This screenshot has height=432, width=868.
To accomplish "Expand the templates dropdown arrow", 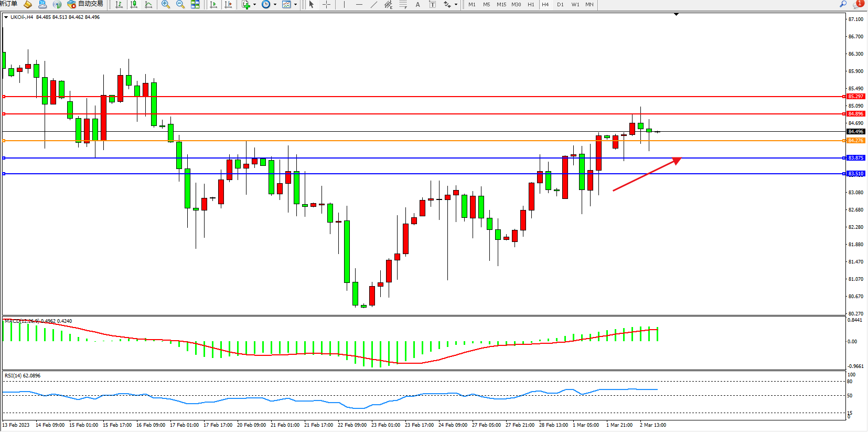I will (x=295, y=5).
